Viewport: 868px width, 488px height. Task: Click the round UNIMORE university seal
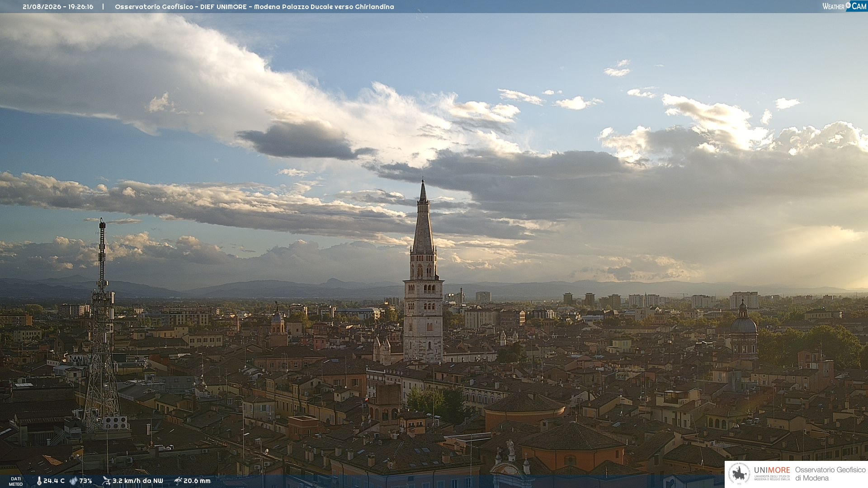[x=739, y=474]
